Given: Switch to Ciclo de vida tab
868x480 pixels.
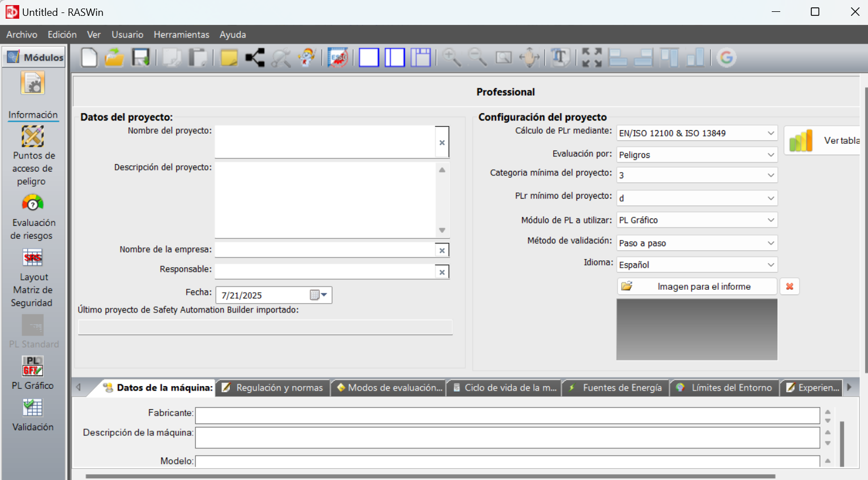Looking at the screenshot, I should (x=504, y=388).
